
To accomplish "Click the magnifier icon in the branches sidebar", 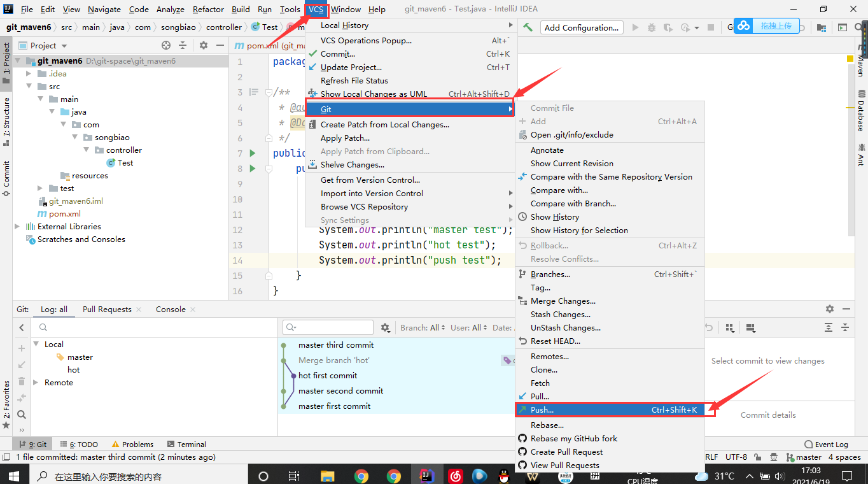I will 22,415.
